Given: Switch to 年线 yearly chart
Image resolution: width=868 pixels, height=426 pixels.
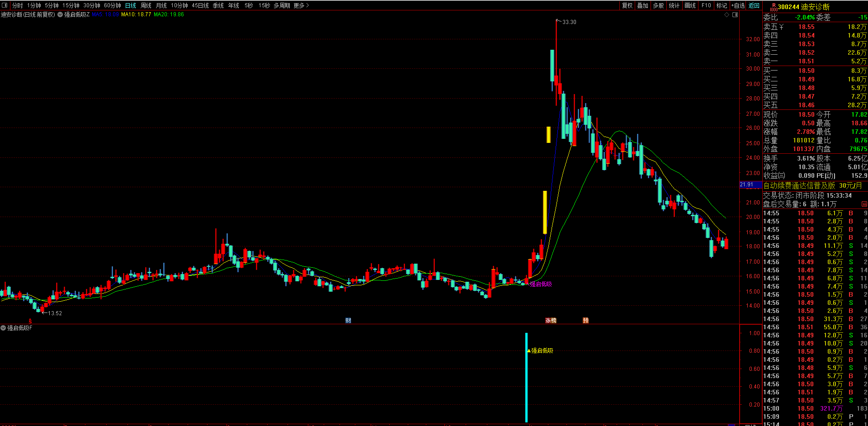Looking at the screenshot, I should point(234,5).
